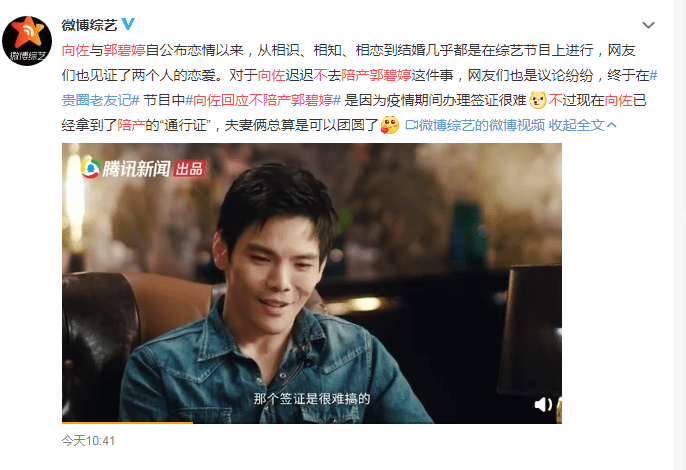Open the 微博综艺 profile avatar
This screenshot has height=470, width=686.
27,41
